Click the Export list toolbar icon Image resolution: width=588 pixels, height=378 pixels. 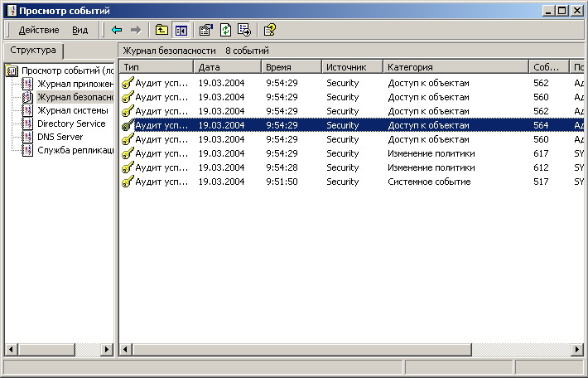tap(244, 30)
